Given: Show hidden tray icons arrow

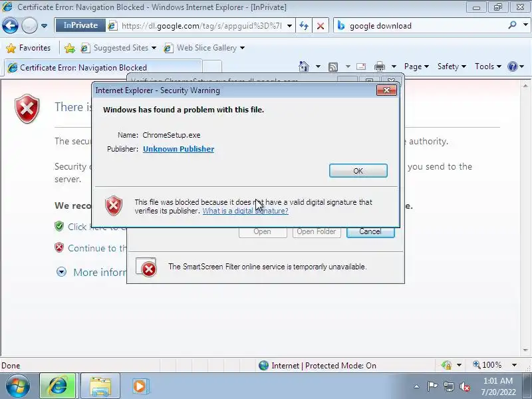Looking at the screenshot, I should pos(416,386).
